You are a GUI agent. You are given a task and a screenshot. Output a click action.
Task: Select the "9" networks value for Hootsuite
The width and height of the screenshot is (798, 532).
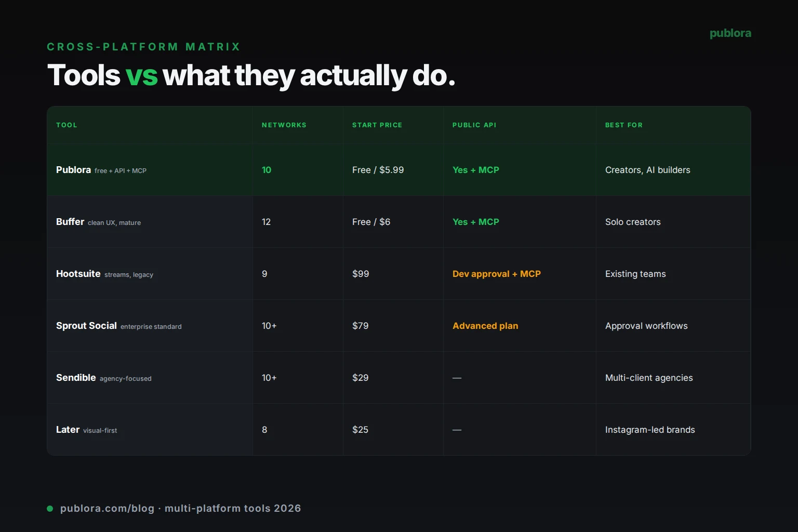pos(264,274)
